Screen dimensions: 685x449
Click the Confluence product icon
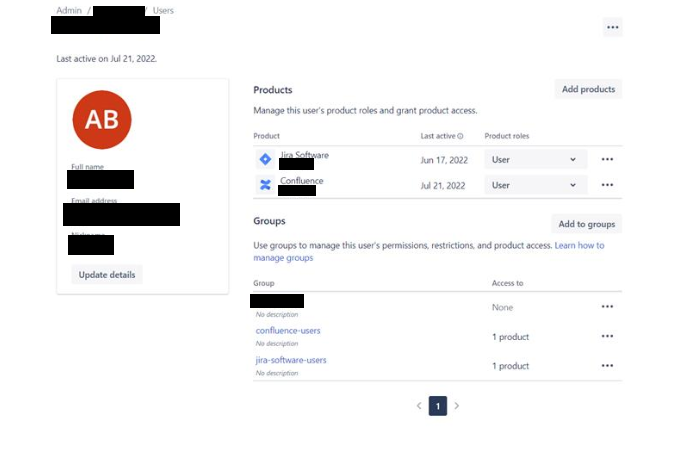[265, 185]
